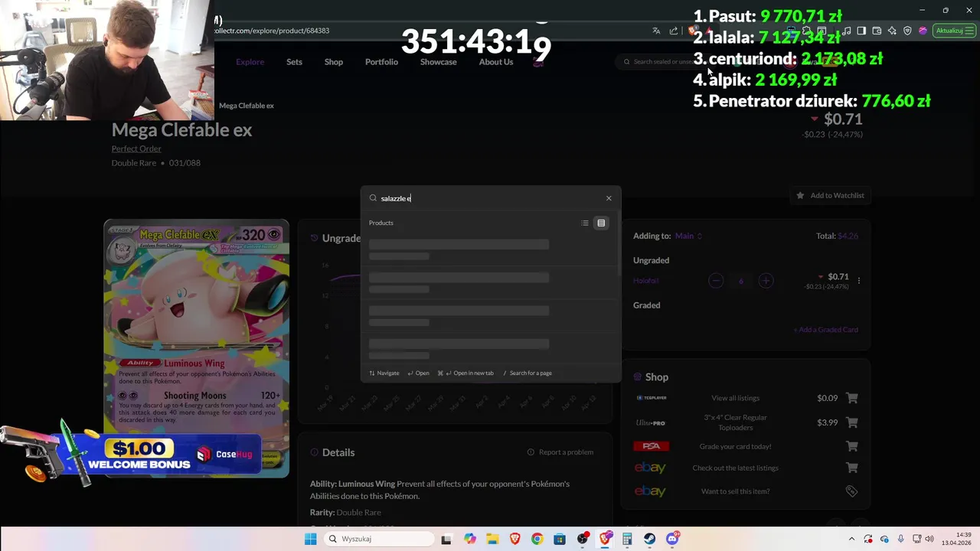Open the 'Main' portfolio dropdown
Image resolution: width=980 pixels, height=551 pixels.
click(688, 236)
